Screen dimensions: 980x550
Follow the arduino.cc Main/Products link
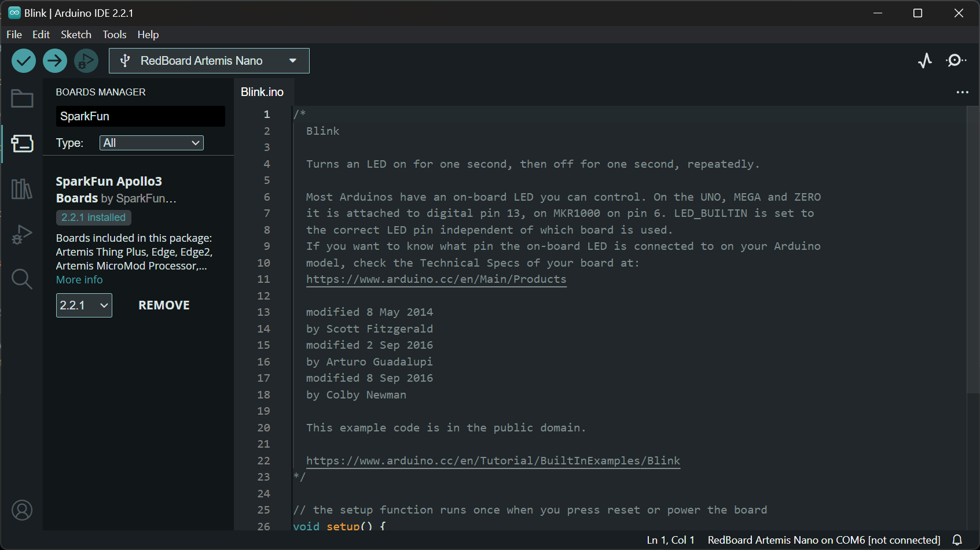[436, 279]
